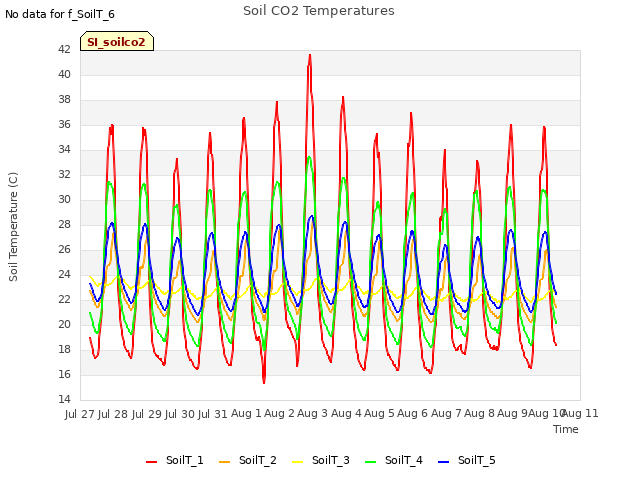
Task: Select the SoilT_2 legend label
Action: click(258, 460)
